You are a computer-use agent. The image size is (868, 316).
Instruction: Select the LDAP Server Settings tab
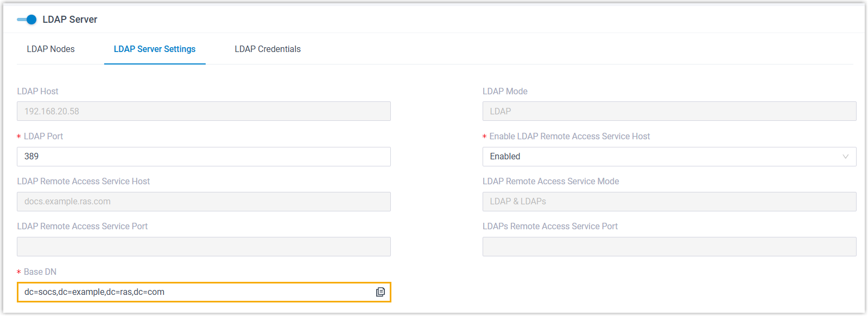point(155,49)
